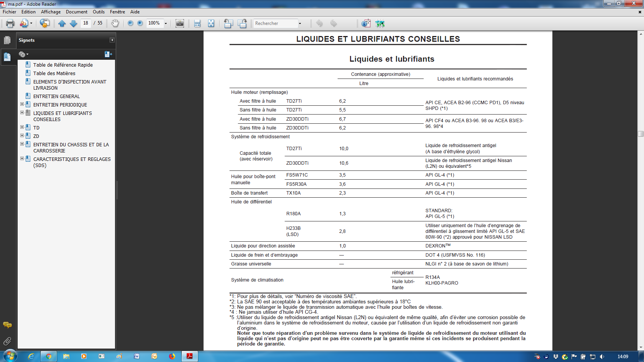Click the Rechercher search field
The image size is (644, 362).
[x=276, y=23]
